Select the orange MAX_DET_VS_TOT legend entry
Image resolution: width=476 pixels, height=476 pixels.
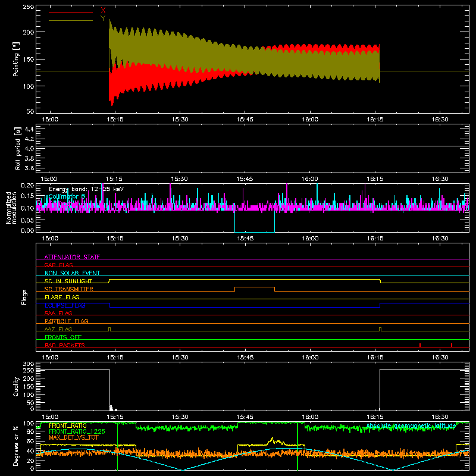(73, 437)
